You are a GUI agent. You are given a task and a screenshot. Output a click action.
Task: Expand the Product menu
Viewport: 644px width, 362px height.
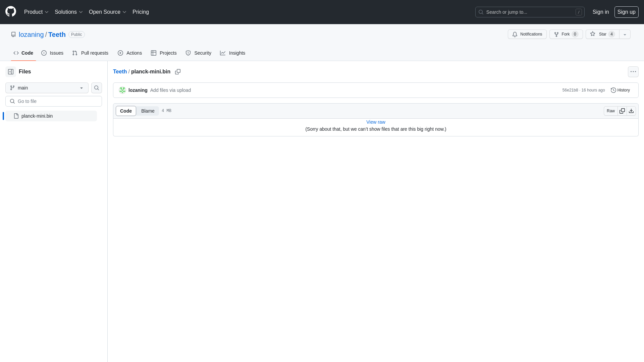point(36,12)
